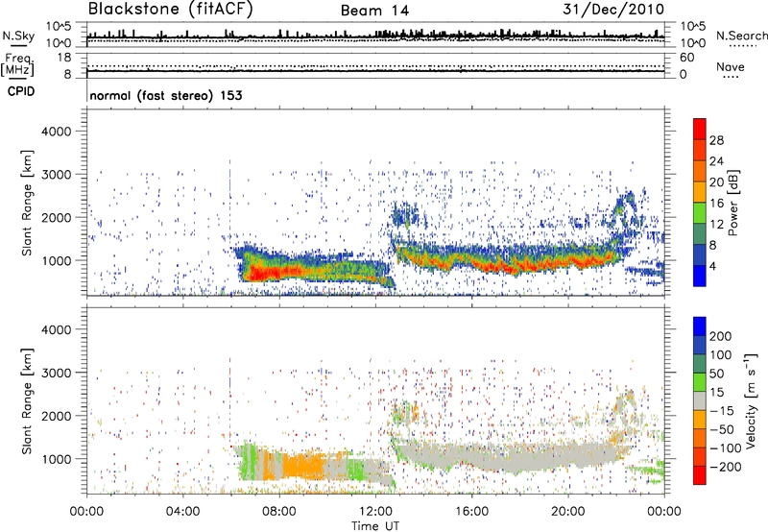Image resolution: width=768 pixels, height=532 pixels.
Task: Click the Velocity [m s-1] colorbar label
Action: pos(750,400)
